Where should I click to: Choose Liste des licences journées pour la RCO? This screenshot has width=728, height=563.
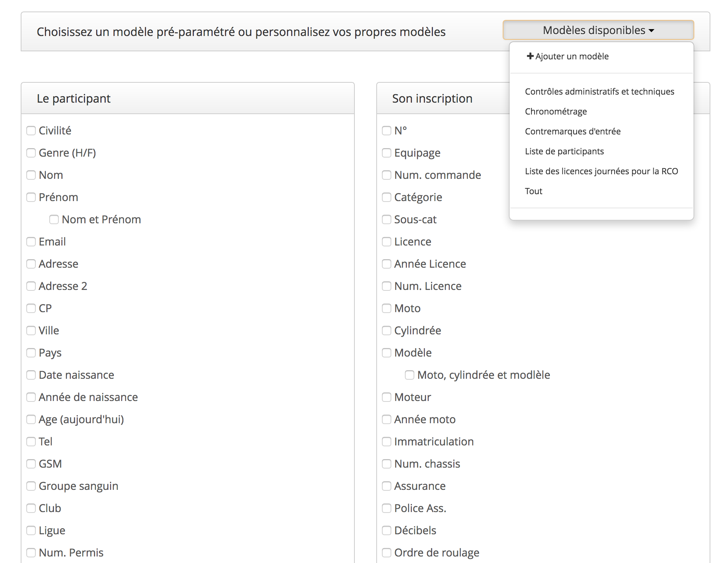[601, 171]
